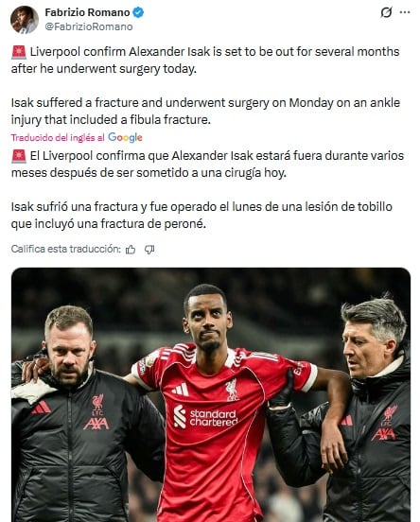The height and width of the screenshot is (522, 420).
Task: Click the Google logo next to translation label
Action: 125,137
